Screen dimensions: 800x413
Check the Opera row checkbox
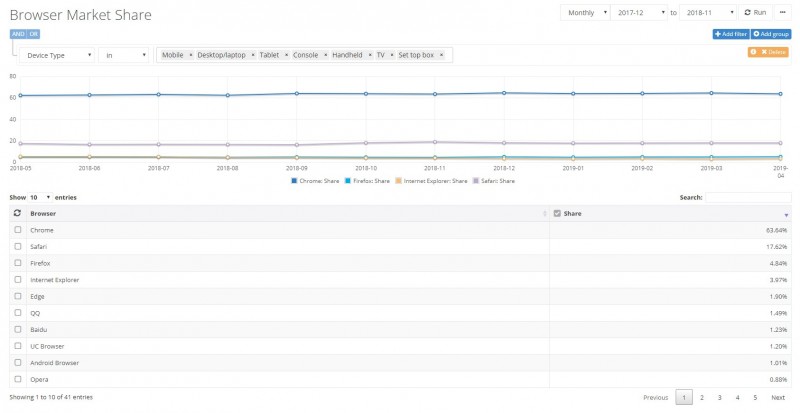click(18, 379)
